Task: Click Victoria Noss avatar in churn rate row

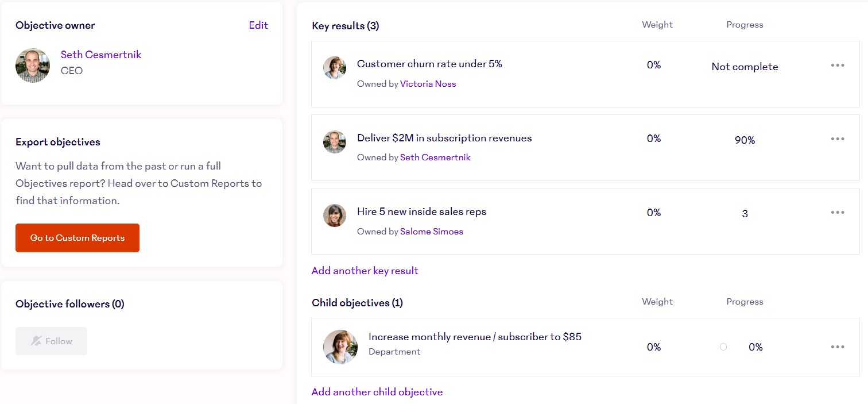Action: point(335,68)
